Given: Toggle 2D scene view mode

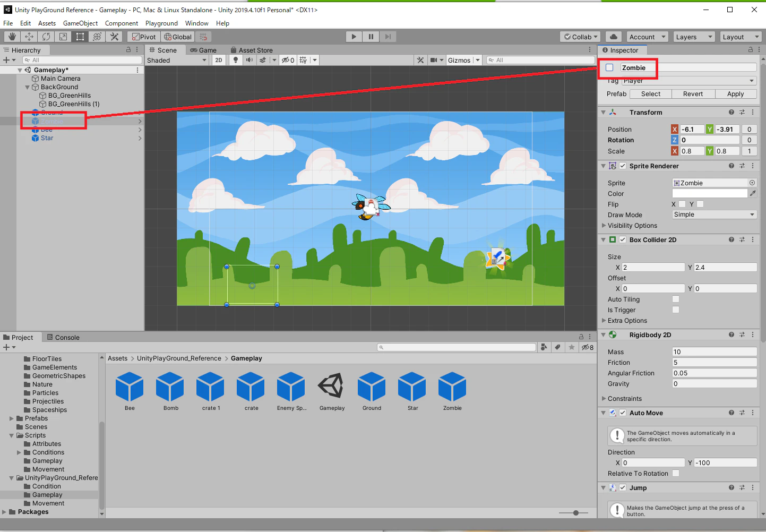Looking at the screenshot, I should 219,60.
